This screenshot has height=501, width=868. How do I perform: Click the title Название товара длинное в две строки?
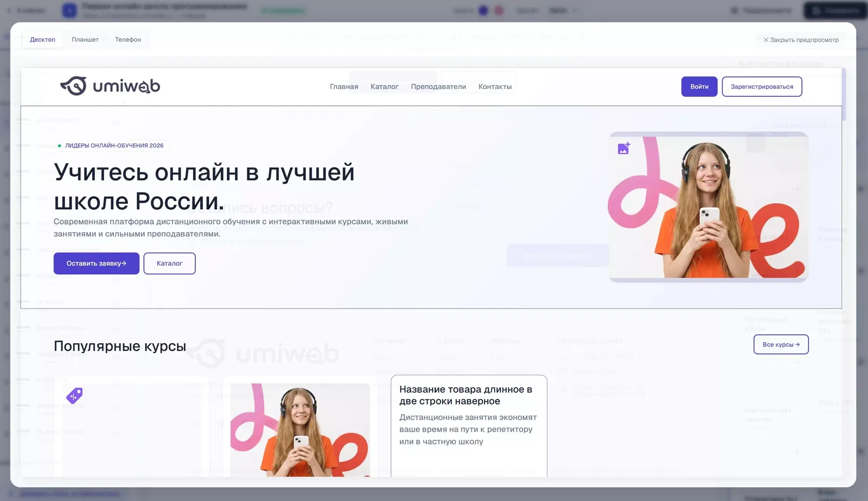pos(466,395)
